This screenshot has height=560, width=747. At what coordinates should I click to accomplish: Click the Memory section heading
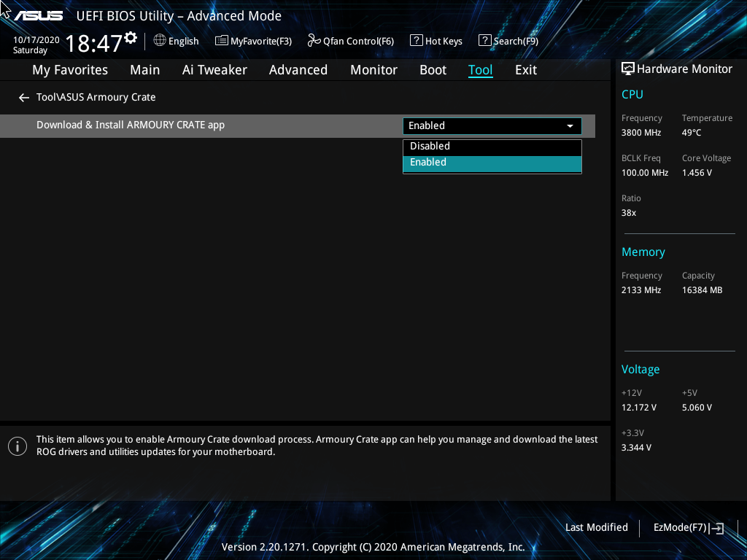tap(643, 252)
